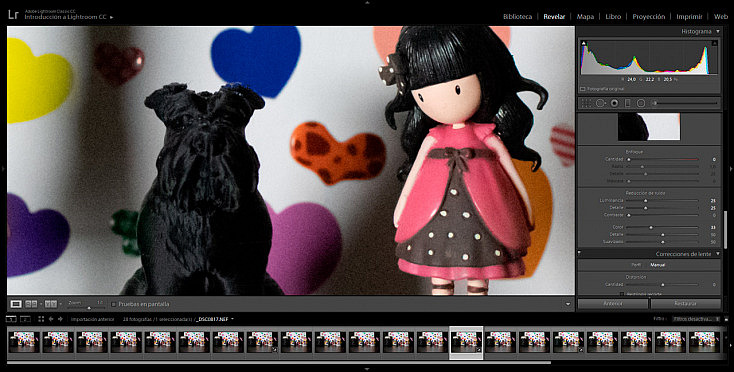Open the Imprimir module
This screenshot has width=734, height=372.
689,16
